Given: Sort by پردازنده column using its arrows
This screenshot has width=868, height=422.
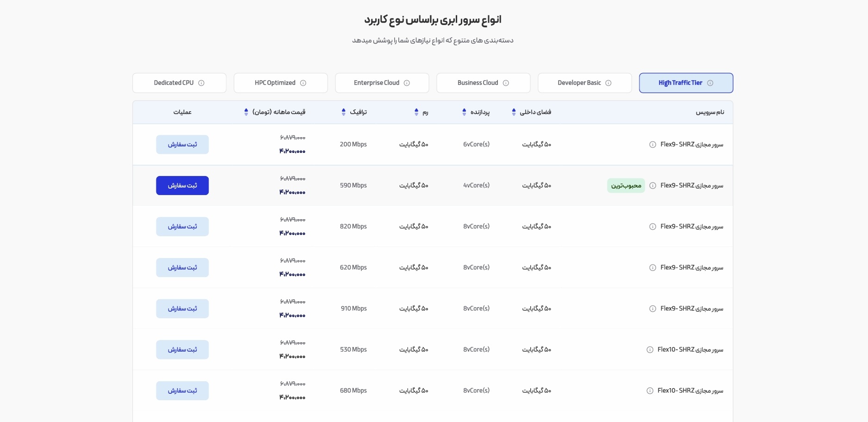Looking at the screenshot, I should tap(464, 112).
